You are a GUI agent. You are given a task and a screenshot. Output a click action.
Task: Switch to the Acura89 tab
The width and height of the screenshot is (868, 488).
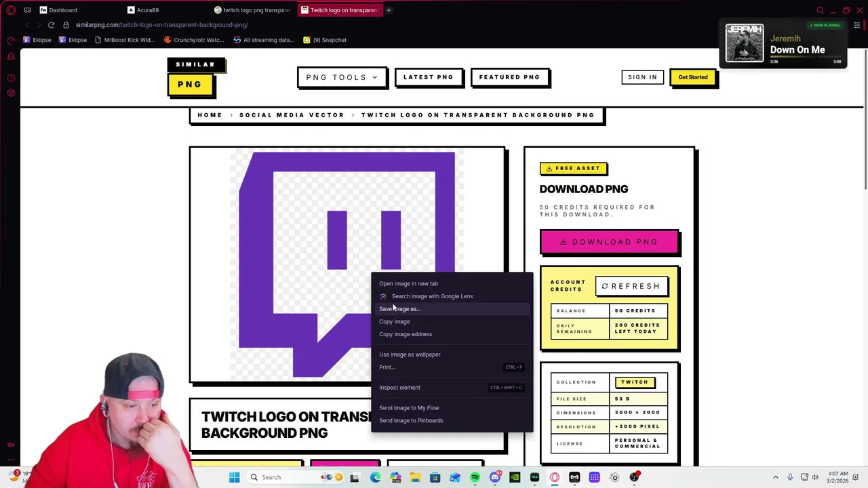tap(166, 10)
